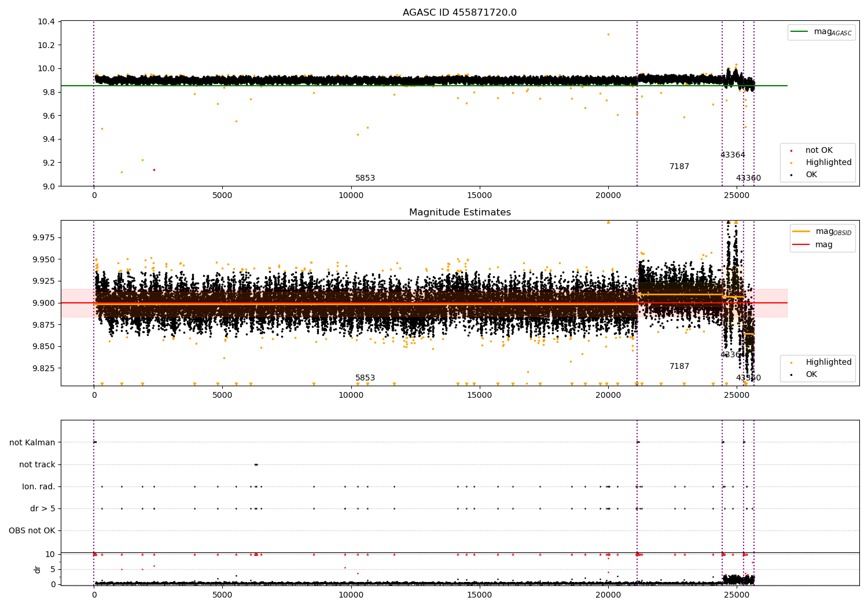Click the 'Ion. rad.' axis label
The image size is (868, 608).
[39, 486]
